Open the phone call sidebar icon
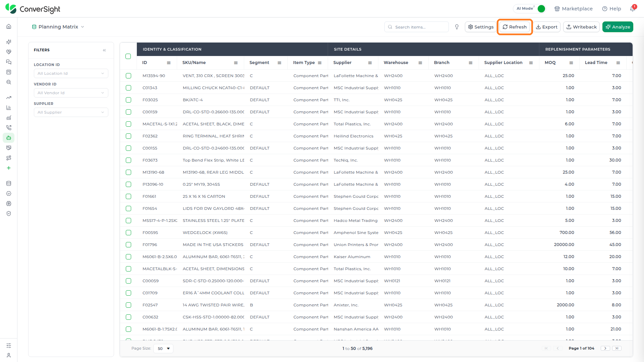This screenshot has height=362, width=644. [x=9, y=128]
